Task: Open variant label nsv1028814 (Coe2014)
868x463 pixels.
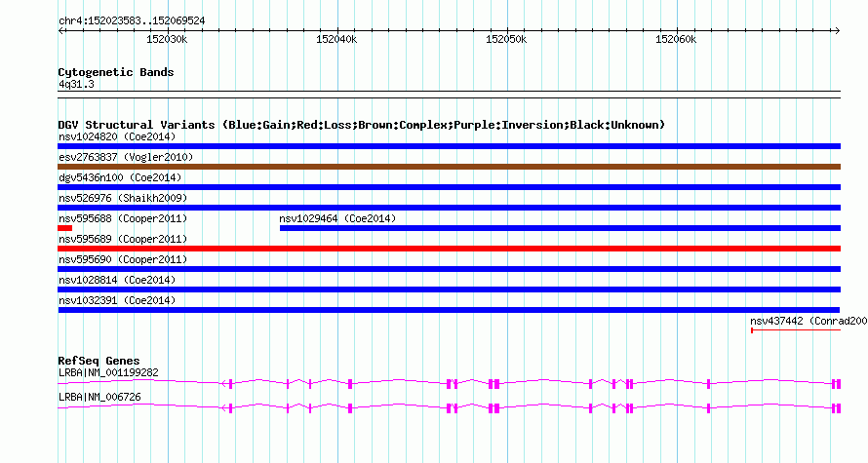Action: (117, 280)
